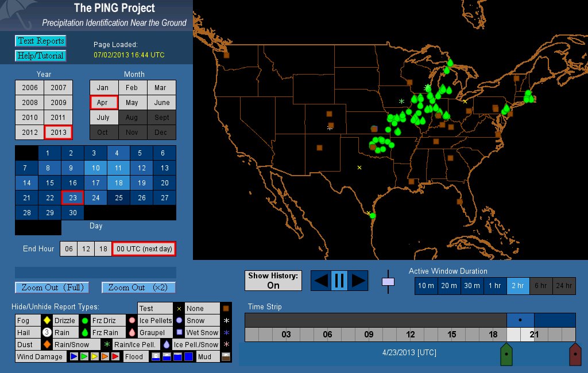Toggle visibility of Snow reports
This screenshot has width=588, height=373.
tap(195, 321)
